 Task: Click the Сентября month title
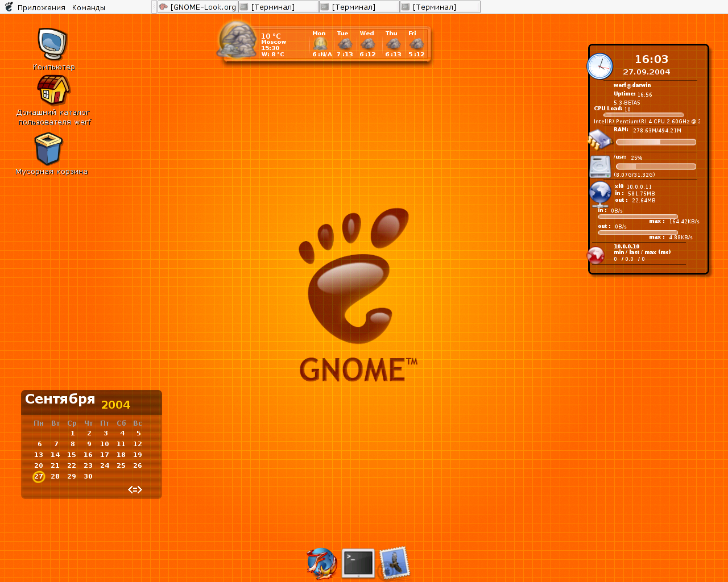(60, 399)
